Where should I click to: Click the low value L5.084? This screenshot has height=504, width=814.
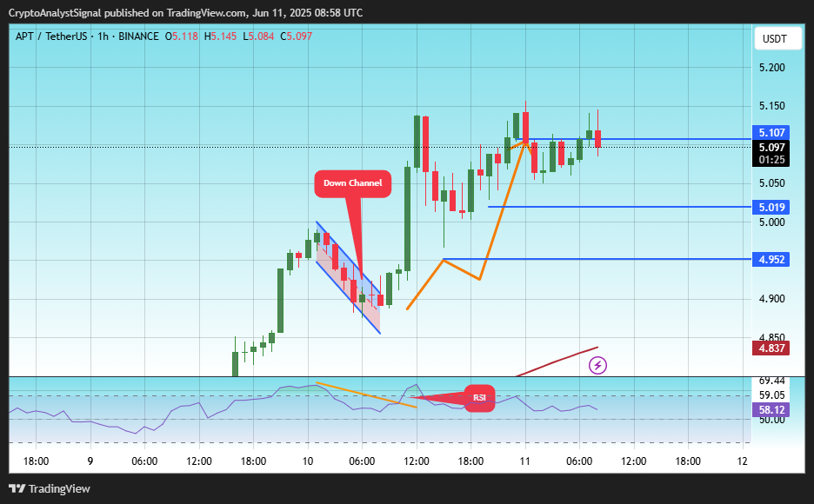tap(258, 36)
